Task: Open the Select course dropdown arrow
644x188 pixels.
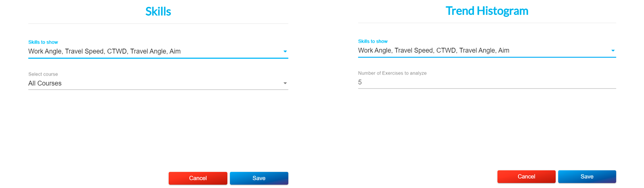Action: [x=285, y=83]
